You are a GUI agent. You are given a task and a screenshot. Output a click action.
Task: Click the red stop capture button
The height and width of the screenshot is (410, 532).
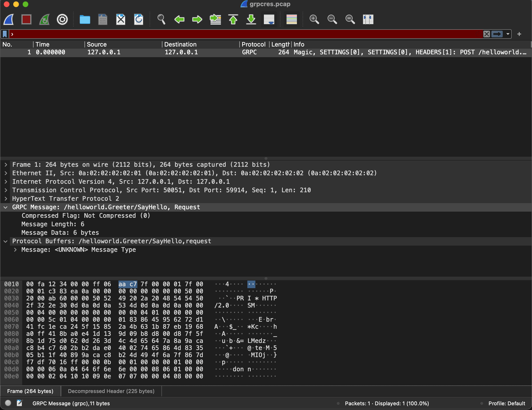(x=26, y=19)
